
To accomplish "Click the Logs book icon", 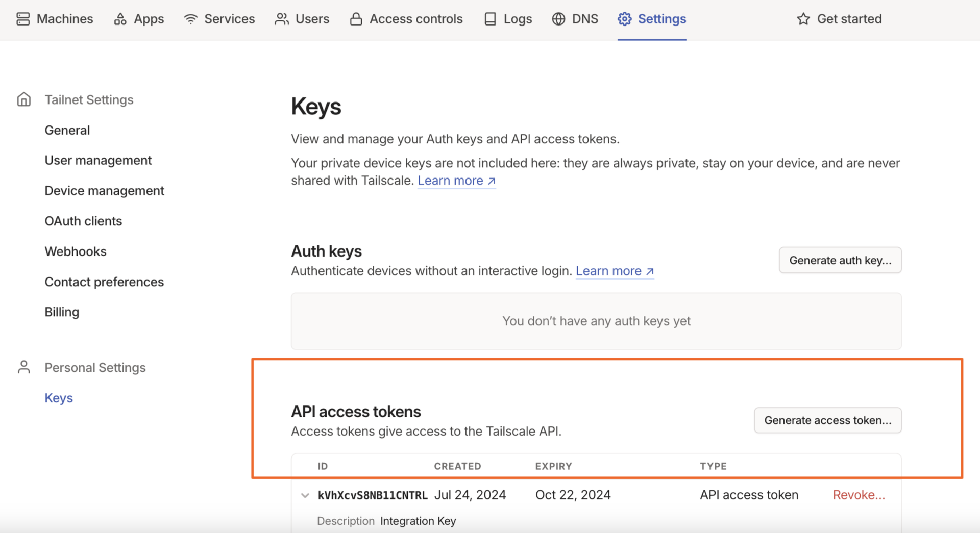I will click(490, 19).
